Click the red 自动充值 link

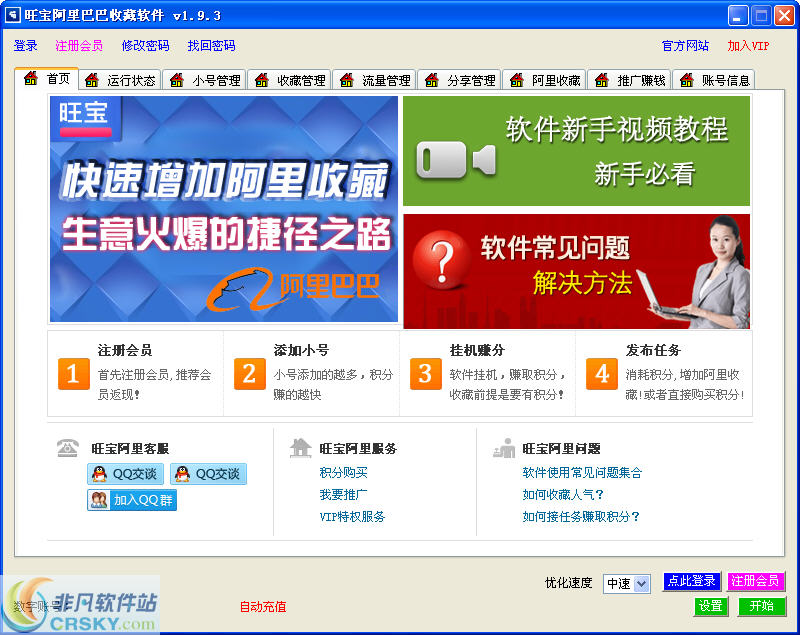coord(263,607)
